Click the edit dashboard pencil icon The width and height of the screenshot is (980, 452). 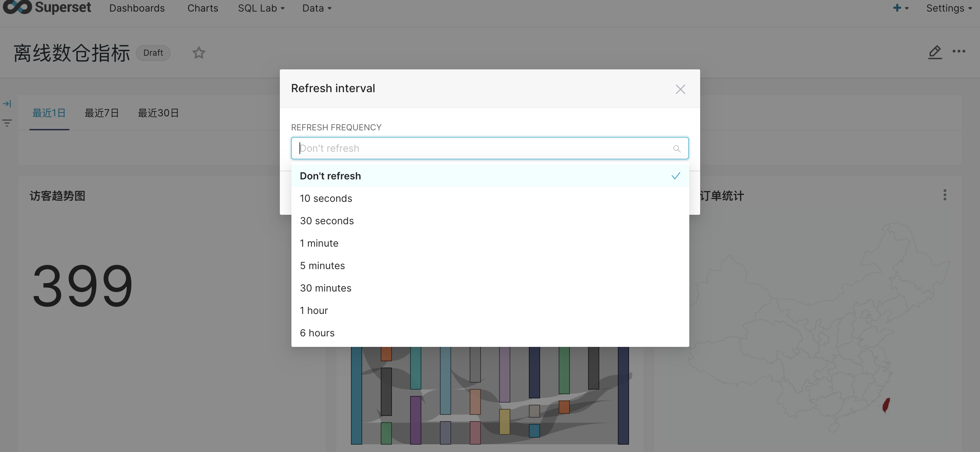pos(935,52)
